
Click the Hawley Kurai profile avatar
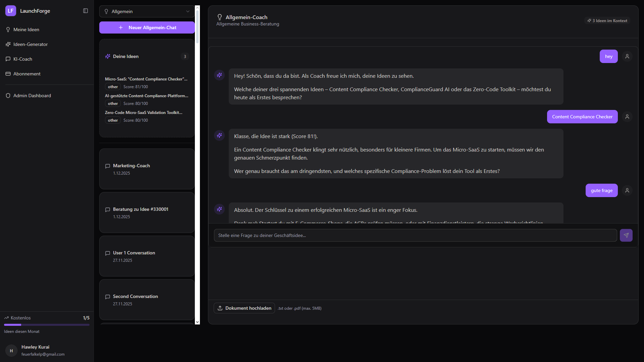[x=11, y=351]
